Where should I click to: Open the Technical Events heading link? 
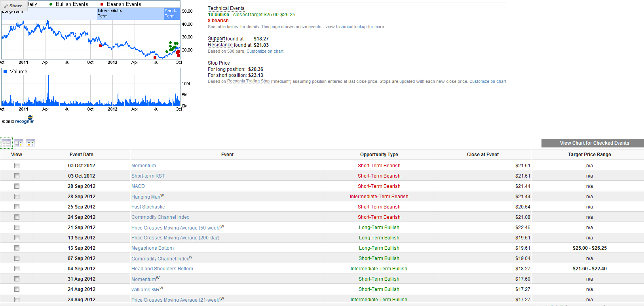pos(226,8)
